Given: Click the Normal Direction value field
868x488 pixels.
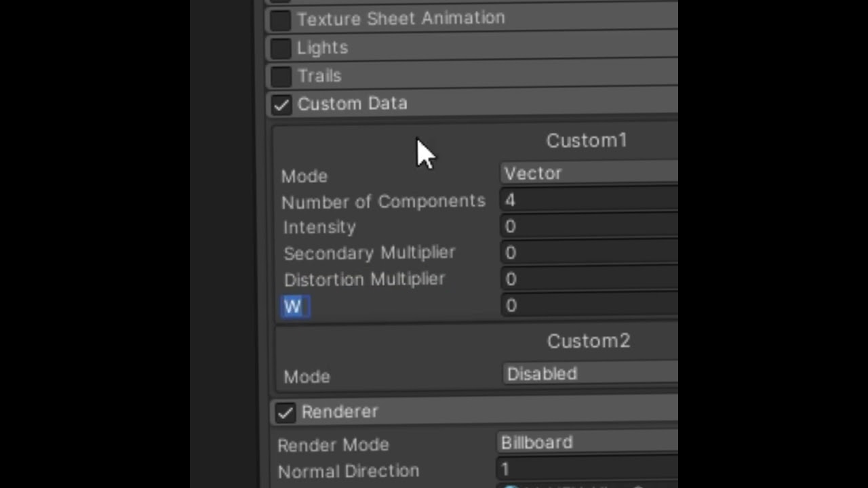Looking at the screenshot, I should click(587, 470).
